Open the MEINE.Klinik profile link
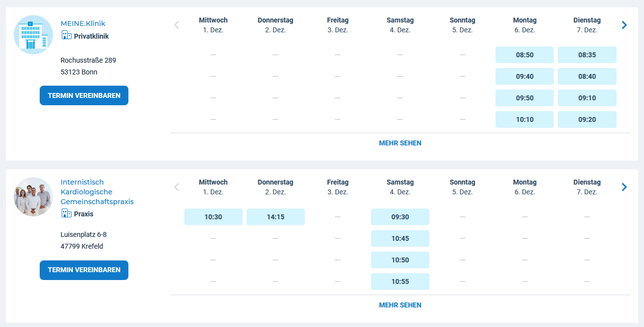The image size is (644, 327). point(83,23)
